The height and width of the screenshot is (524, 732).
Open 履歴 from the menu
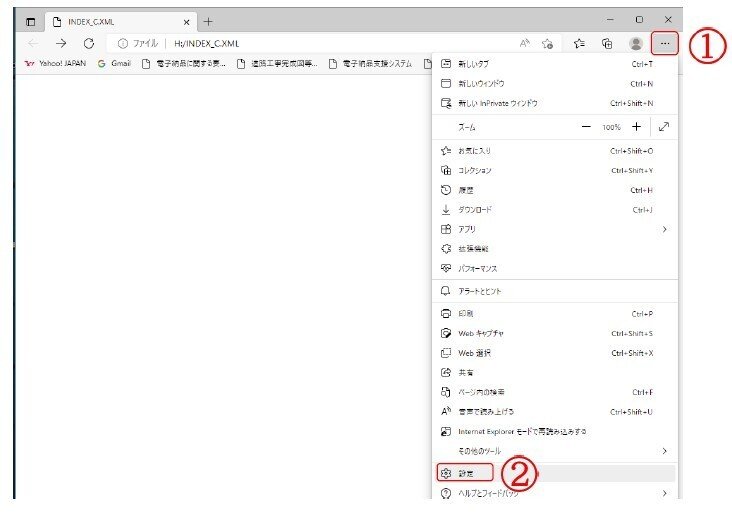pos(555,190)
